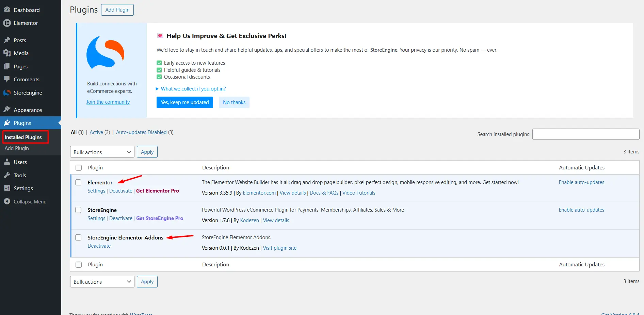
Task: Check the select-all plugins checkbox
Action: [78, 168]
